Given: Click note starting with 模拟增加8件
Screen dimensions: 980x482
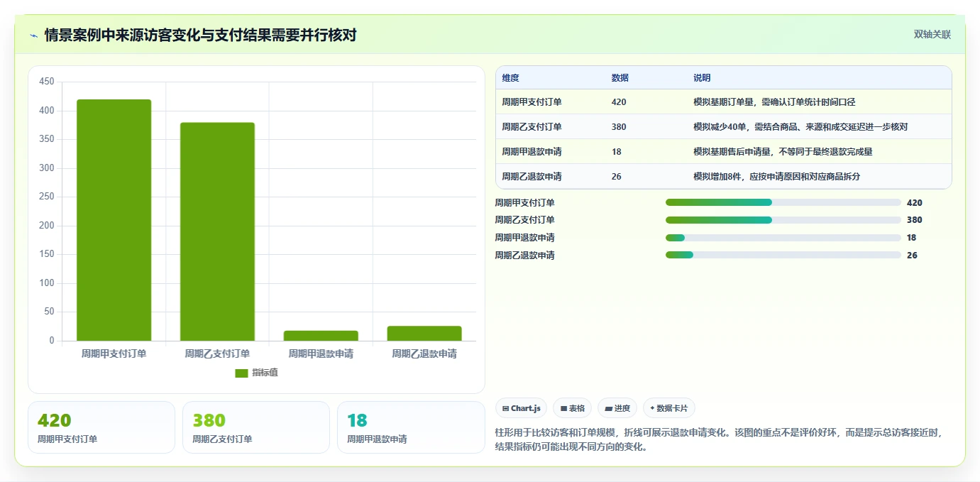Looking at the screenshot, I should click(x=776, y=176).
